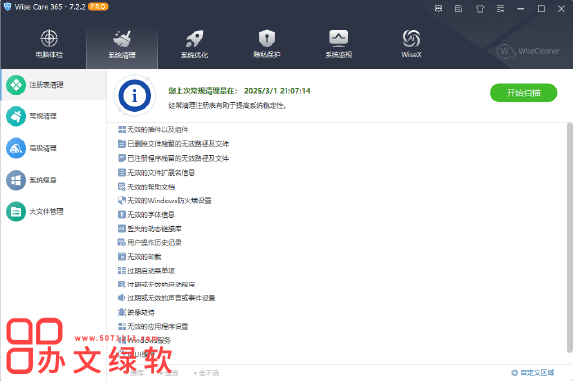
Task: Click icon beside 无效的应用程序设置
Action: click(122, 326)
